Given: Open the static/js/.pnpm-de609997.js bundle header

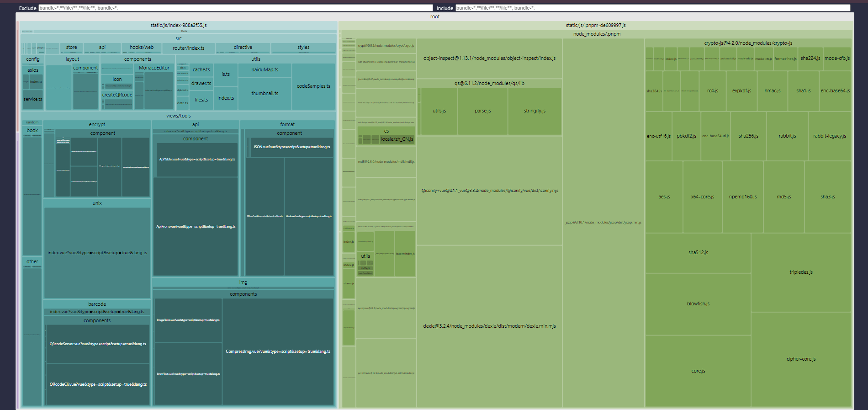Looking at the screenshot, I should click(x=595, y=25).
